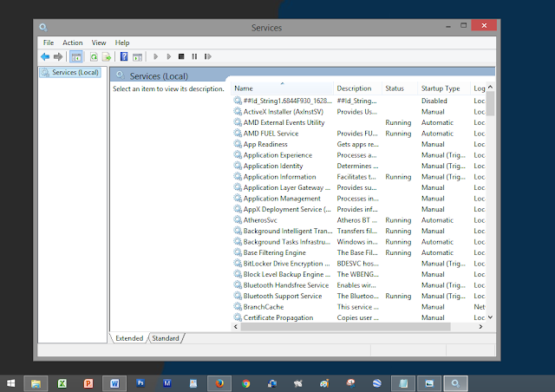Click the gray Forward arrow in toolbar
Viewport: 555px width, 392px height.
tap(58, 56)
